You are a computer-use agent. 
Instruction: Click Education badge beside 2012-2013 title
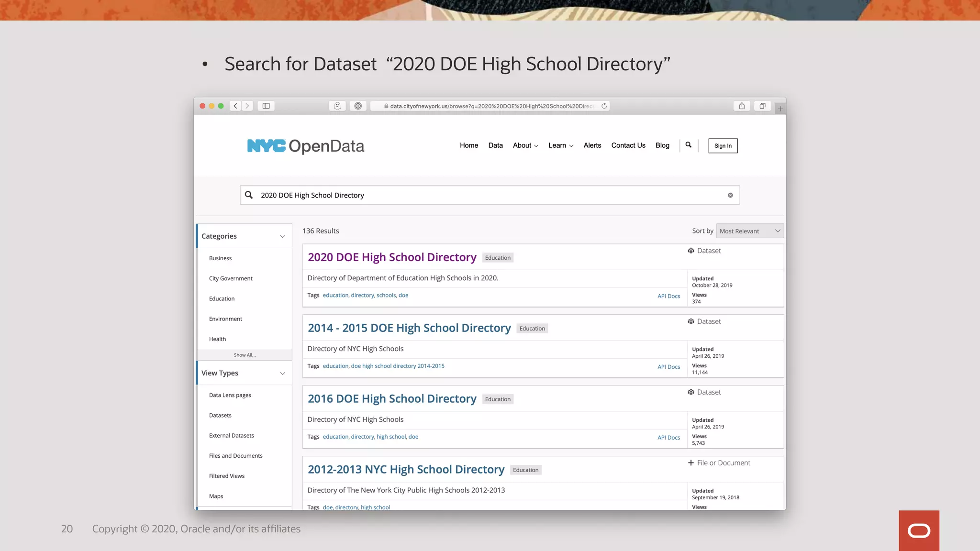(525, 470)
